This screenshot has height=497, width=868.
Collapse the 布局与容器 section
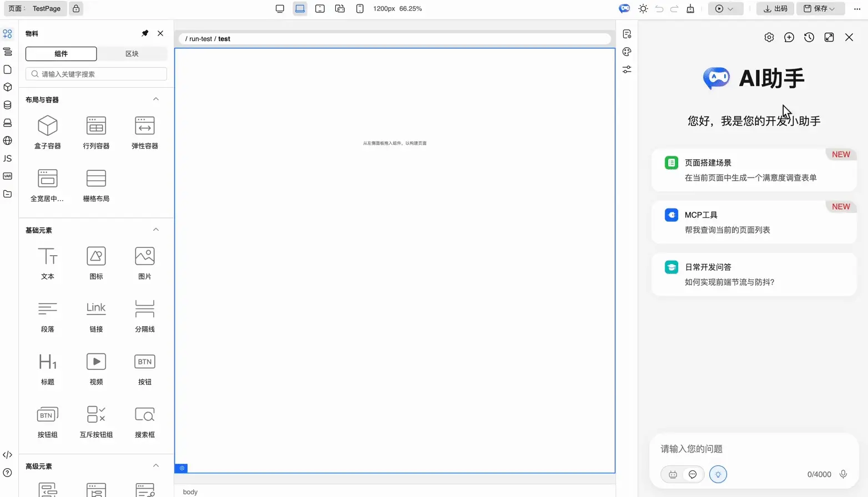click(156, 99)
